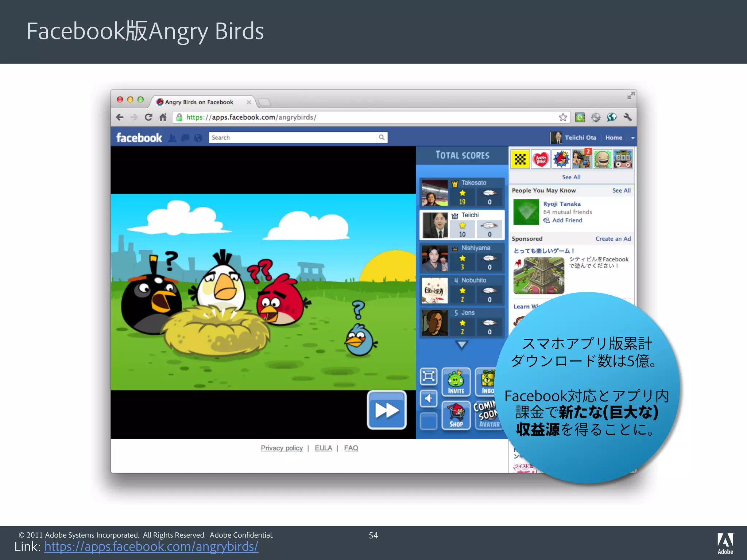747x560 pixels.
Task: Open the smiling face app icon
Action: pyautogui.click(x=602, y=159)
